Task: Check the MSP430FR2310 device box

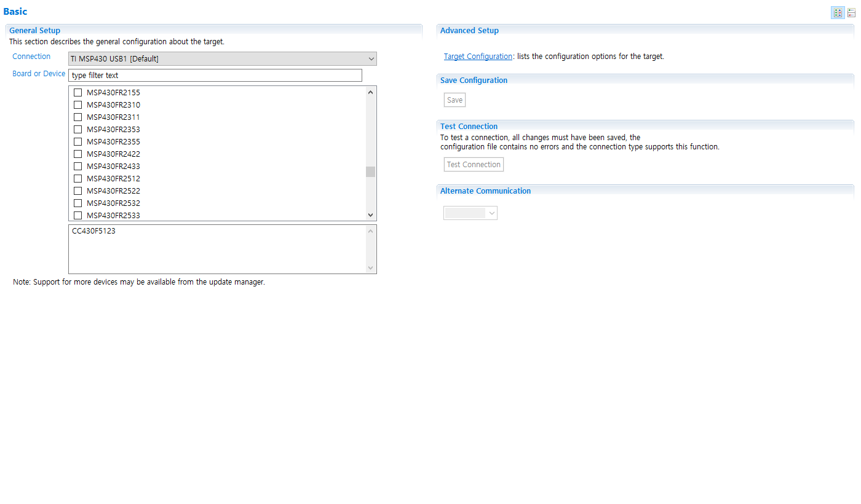Action: [78, 105]
